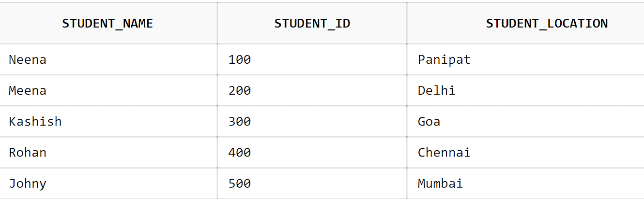Select the Johny name cell

click(108, 183)
